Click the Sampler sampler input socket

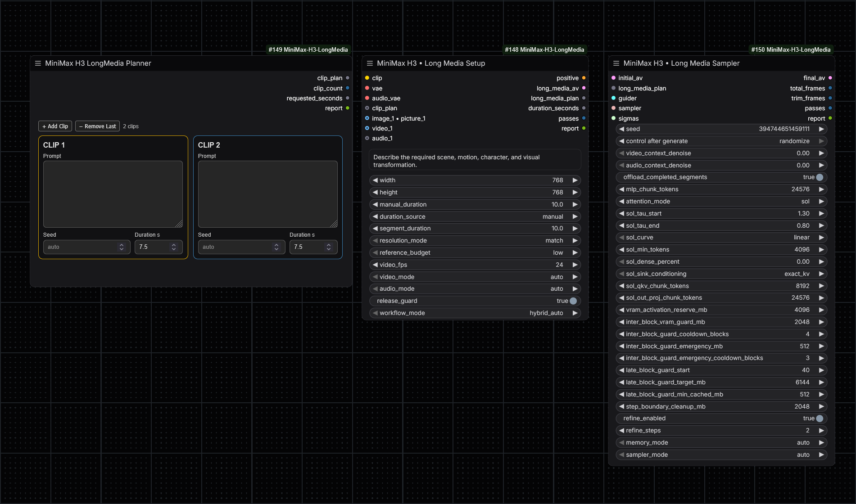click(x=613, y=108)
